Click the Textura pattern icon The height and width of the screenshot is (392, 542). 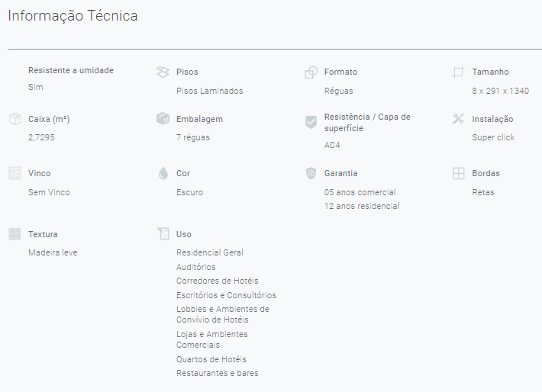pyautogui.click(x=15, y=234)
